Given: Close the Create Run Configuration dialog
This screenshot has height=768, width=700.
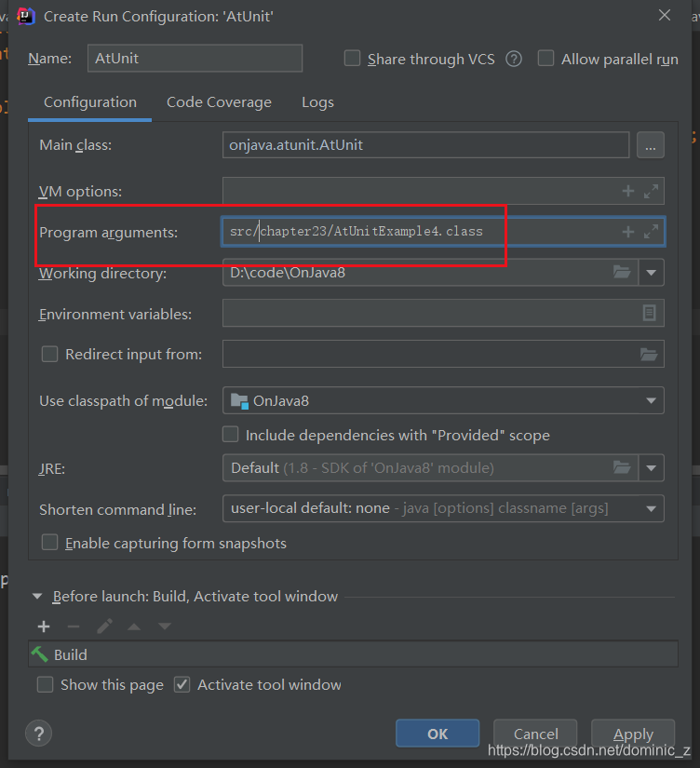Looking at the screenshot, I should [x=665, y=16].
